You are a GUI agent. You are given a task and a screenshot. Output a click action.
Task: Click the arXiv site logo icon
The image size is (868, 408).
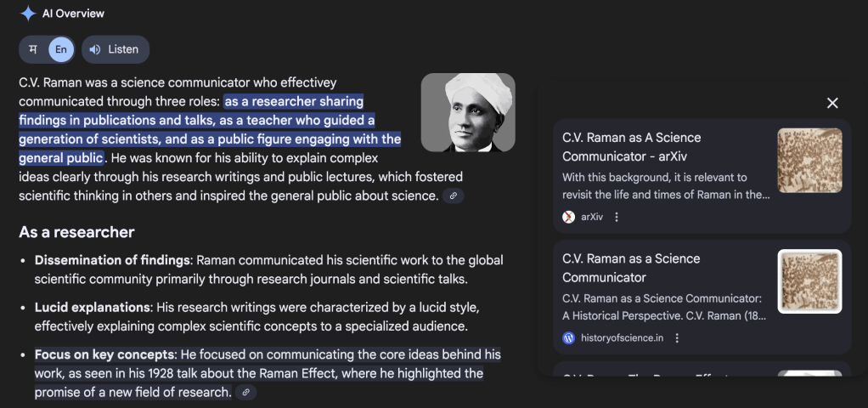coord(569,217)
